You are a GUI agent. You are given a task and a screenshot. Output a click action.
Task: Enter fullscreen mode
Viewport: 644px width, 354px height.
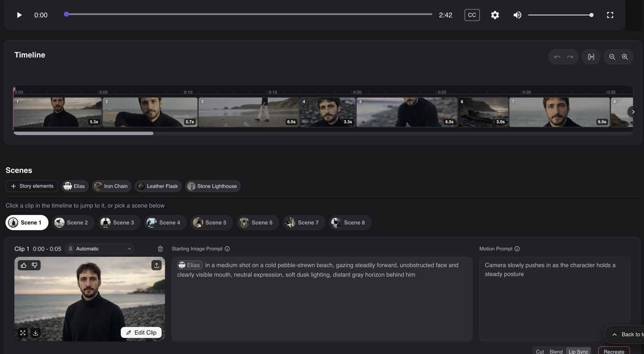pyautogui.click(x=610, y=15)
